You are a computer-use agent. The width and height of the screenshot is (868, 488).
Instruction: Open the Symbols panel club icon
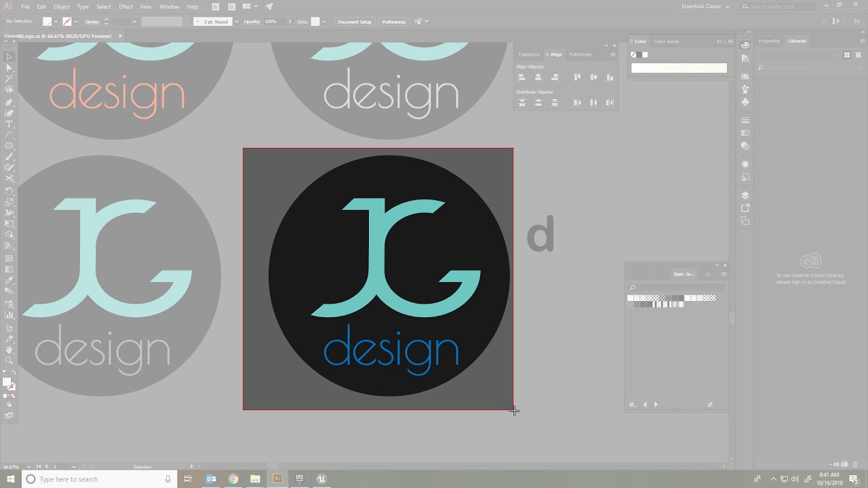(x=745, y=102)
